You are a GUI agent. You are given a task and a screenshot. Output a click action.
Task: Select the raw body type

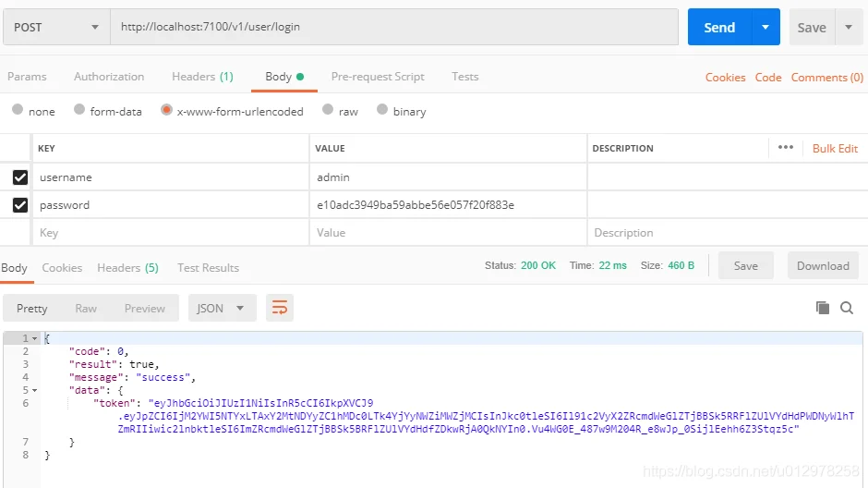[328, 111]
